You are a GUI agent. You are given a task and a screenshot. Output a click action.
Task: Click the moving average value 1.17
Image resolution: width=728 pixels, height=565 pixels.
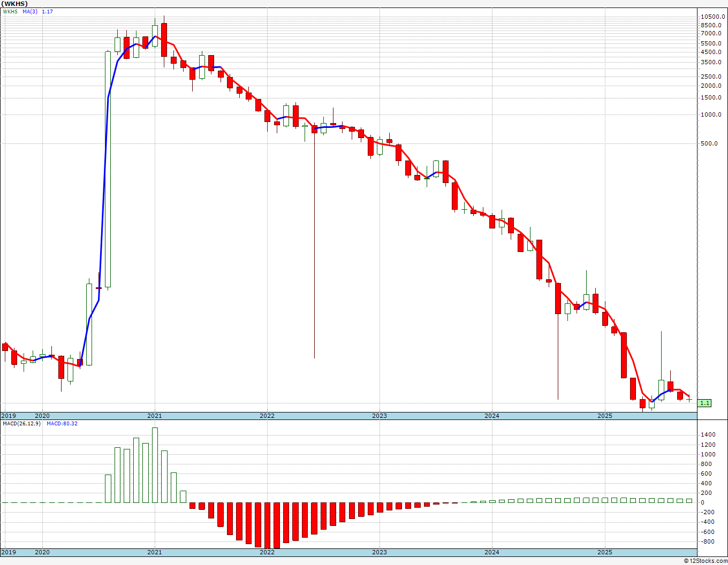click(x=47, y=11)
